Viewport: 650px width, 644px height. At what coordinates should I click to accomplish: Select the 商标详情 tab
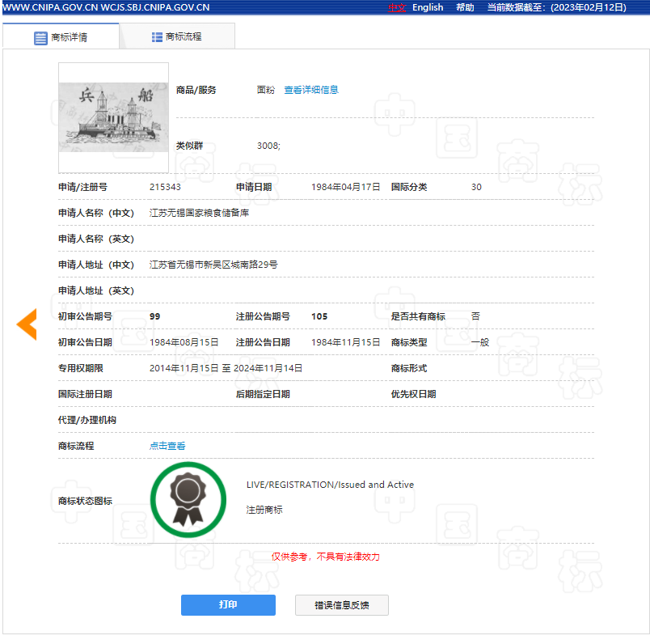coord(63,36)
